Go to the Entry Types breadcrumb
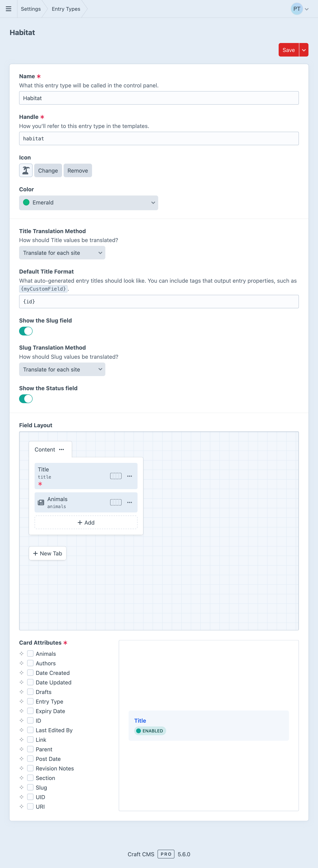This screenshot has height=868, width=318. [x=66, y=9]
